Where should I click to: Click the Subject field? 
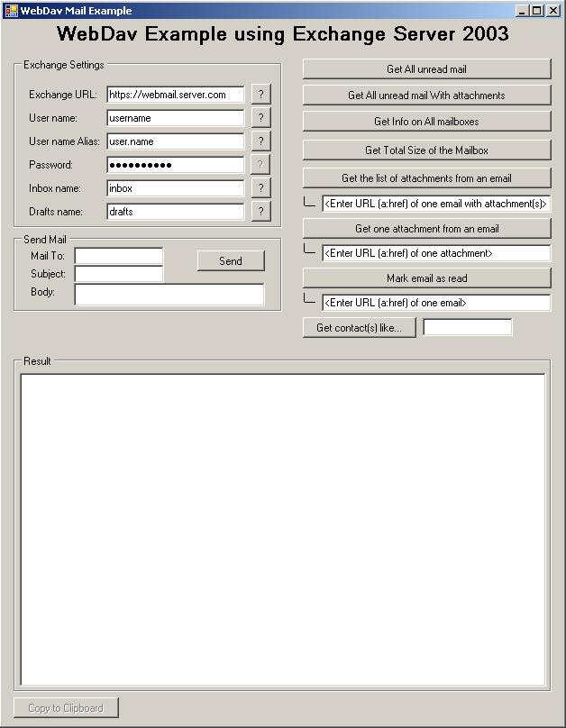pos(119,274)
